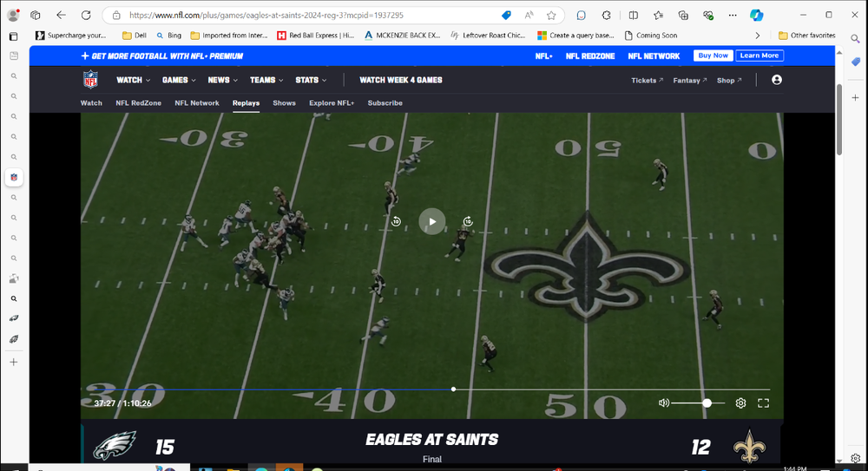Play the Eagles at Saints replay video
Image resolution: width=868 pixels, height=471 pixels.
(431, 221)
